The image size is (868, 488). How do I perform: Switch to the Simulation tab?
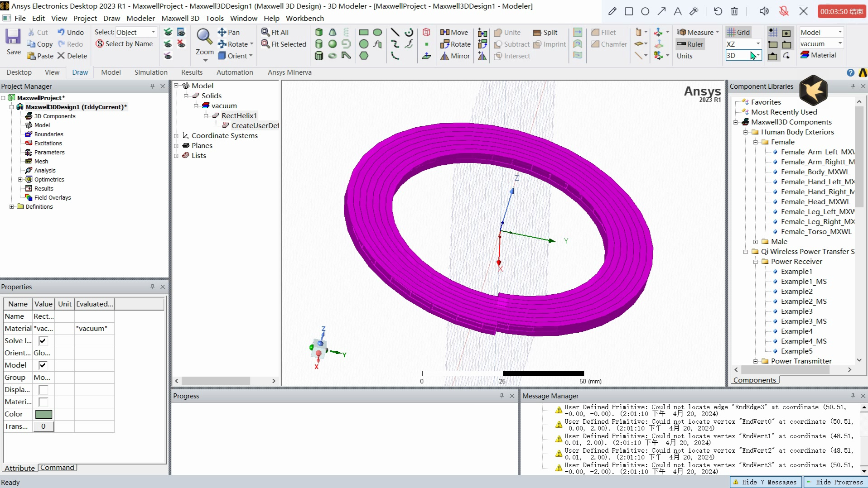point(150,72)
